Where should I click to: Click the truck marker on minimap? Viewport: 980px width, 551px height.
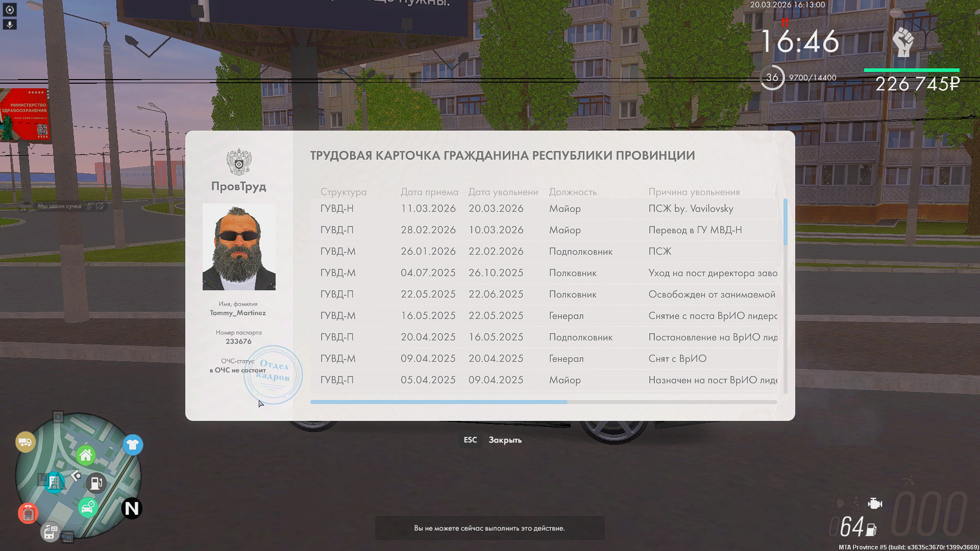point(25,442)
